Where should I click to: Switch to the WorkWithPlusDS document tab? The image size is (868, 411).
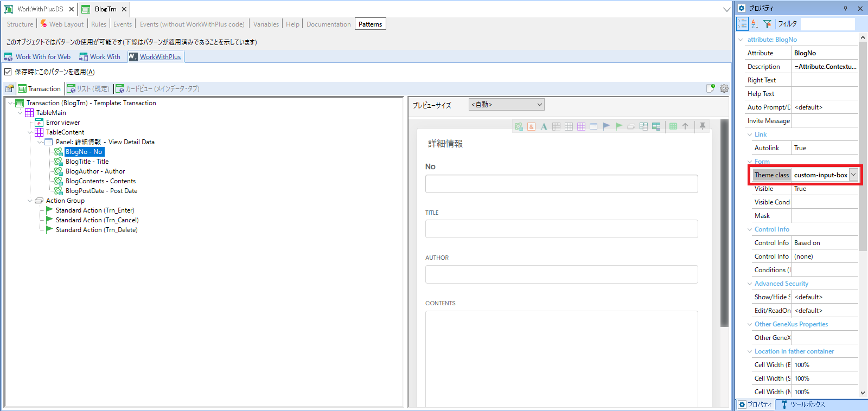click(x=40, y=9)
